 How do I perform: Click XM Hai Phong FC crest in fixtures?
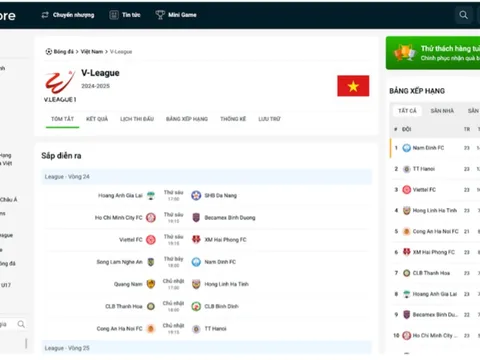point(196,240)
